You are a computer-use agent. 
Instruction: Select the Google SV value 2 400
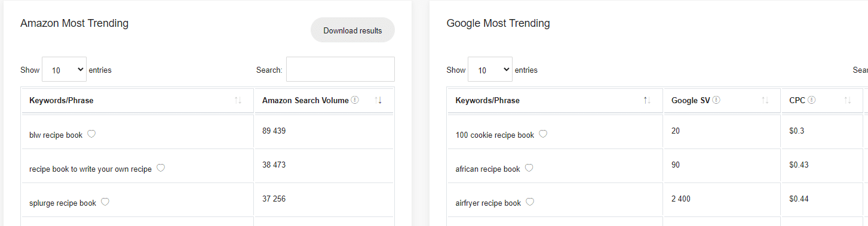point(681,199)
